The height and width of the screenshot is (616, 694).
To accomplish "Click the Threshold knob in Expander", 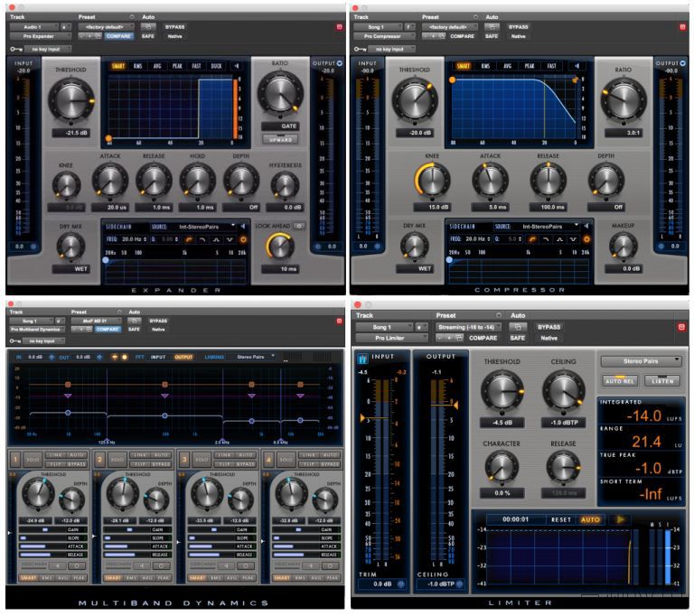I will click(70, 101).
